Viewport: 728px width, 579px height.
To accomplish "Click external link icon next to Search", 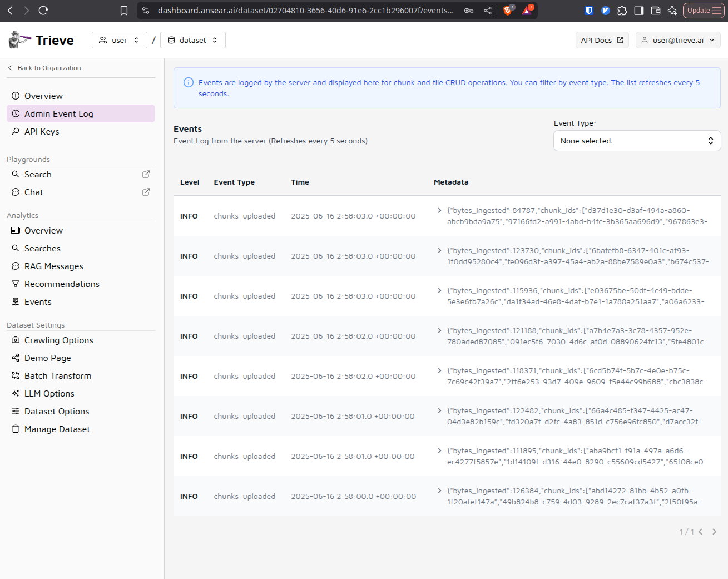I will [146, 174].
